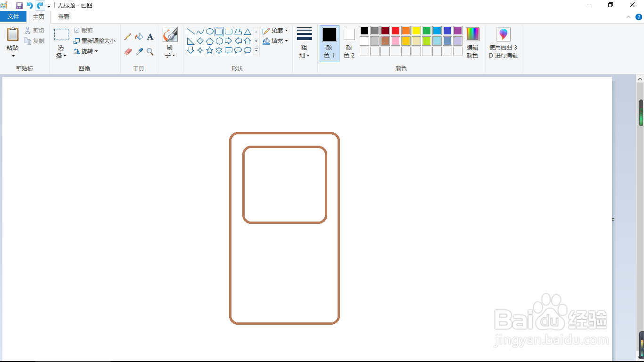Choose the Right triangle shape
The image size is (644, 362).
(191, 41)
